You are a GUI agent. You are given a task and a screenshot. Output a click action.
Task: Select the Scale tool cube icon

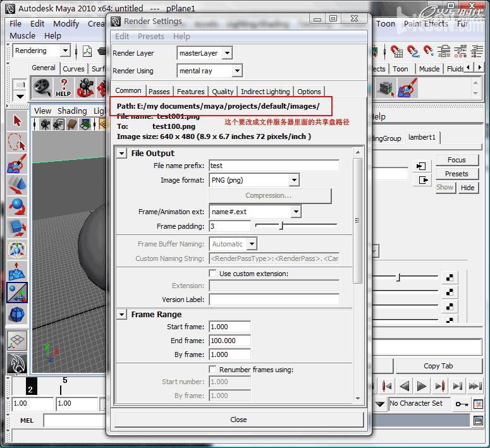[17, 228]
